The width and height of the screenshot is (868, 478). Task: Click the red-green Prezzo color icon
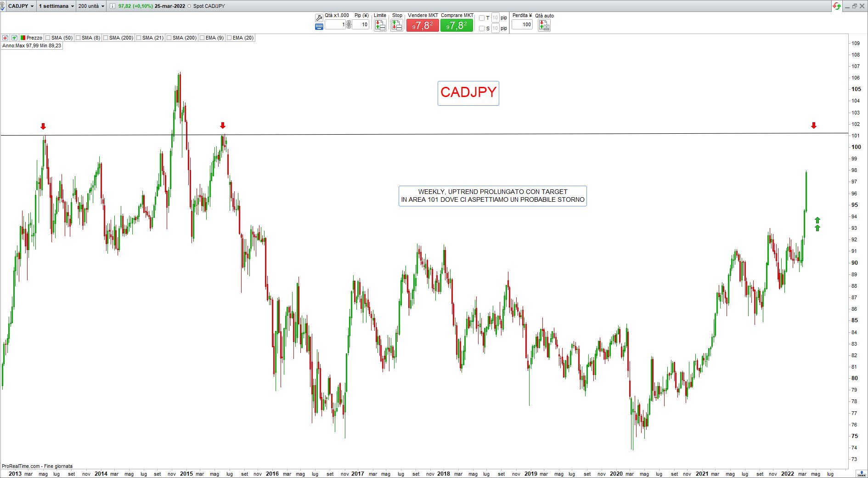(x=23, y=38)
